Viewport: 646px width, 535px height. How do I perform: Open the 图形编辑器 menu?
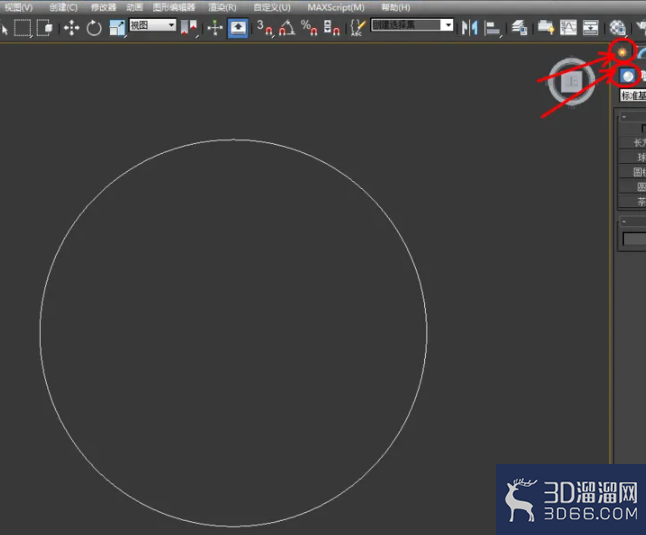coord(174,7)
